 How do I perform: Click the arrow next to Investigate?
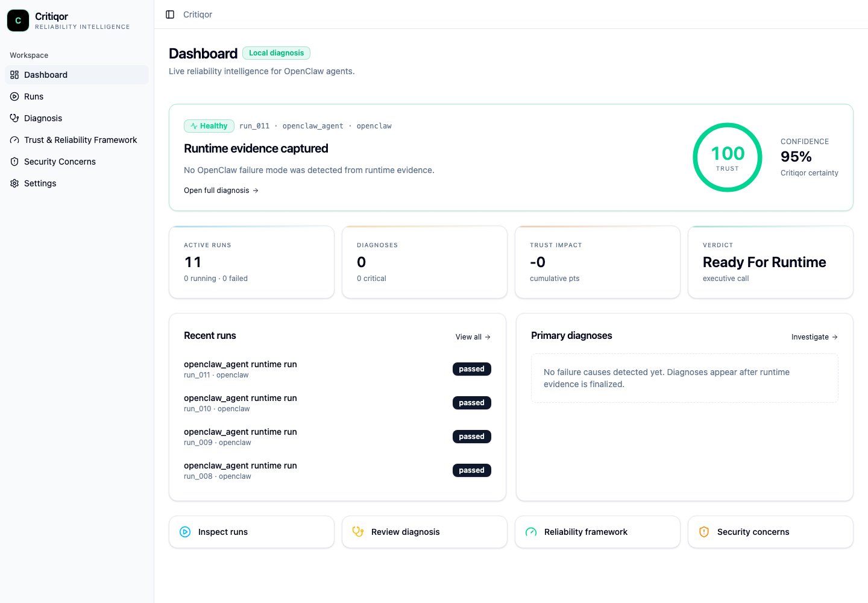(835, 337)
